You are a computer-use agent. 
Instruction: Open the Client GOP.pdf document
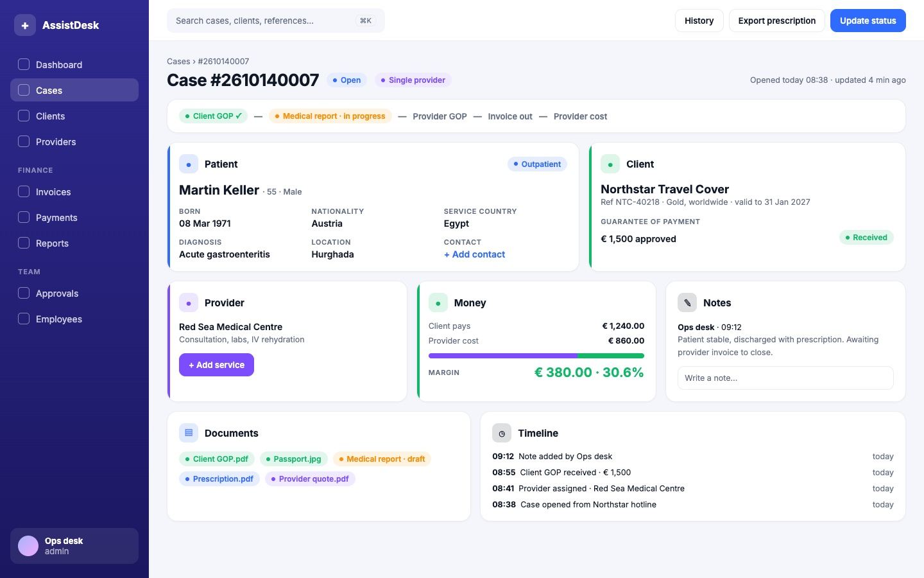pyautogui.click(x=217, y=459)
